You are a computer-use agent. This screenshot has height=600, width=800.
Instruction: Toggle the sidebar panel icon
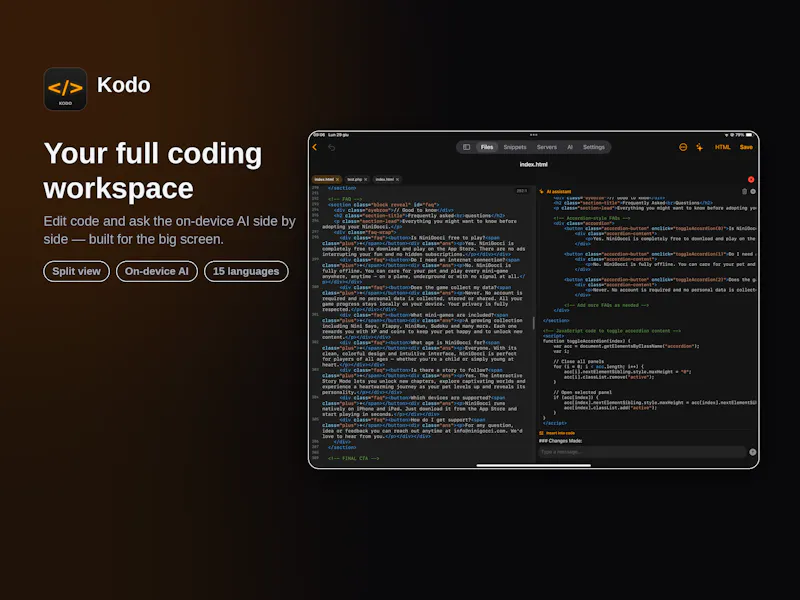[466, 147]
